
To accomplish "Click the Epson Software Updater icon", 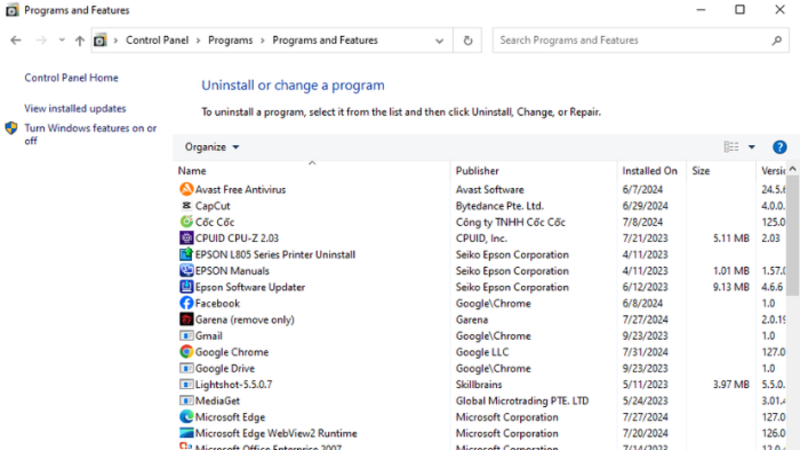I will coord(186,287).
